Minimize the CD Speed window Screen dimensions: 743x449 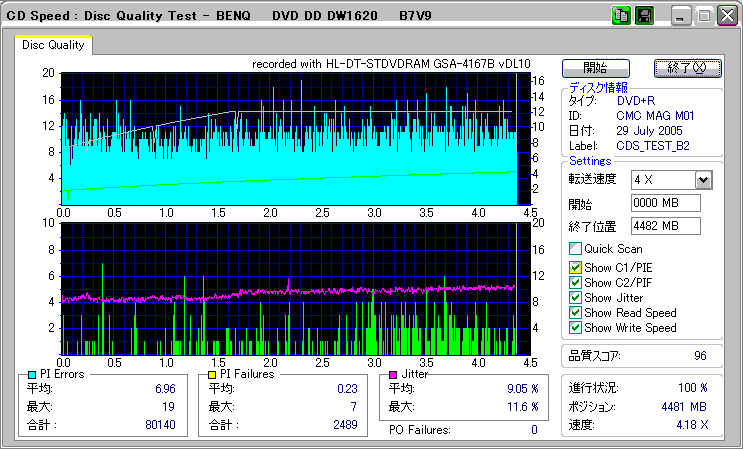point(681,16)
